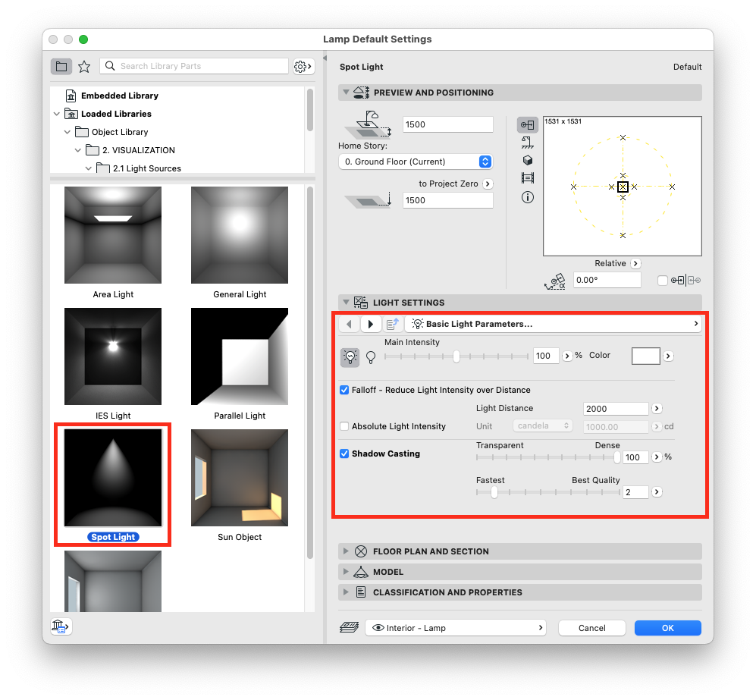Uncheck the Shadow Casting checkbox
Image resolution: width=756 pixels, height=700 pixels.
click(344, 454)
